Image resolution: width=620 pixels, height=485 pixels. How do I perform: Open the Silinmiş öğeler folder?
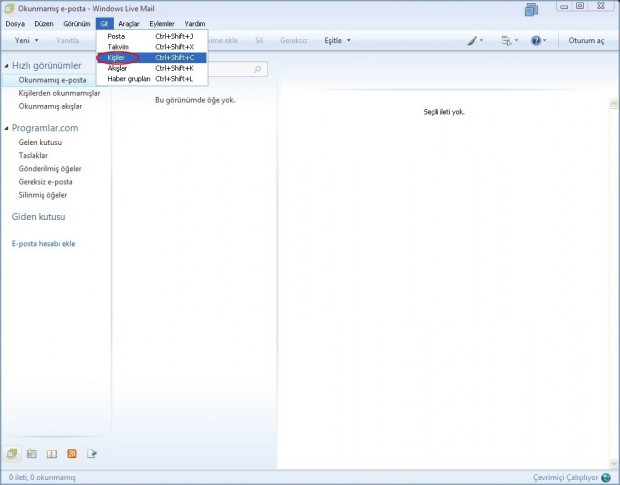click(43, 195)
